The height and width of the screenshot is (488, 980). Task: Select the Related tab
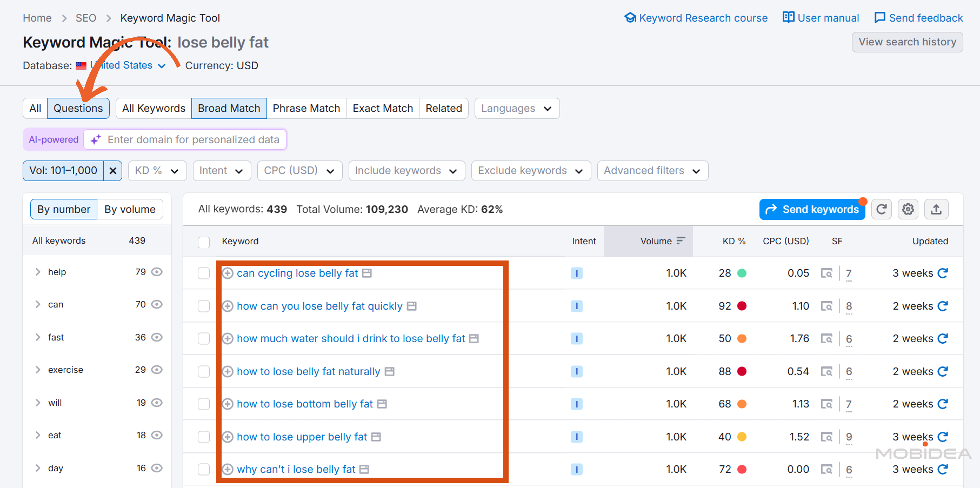click(x=444, y=109)
